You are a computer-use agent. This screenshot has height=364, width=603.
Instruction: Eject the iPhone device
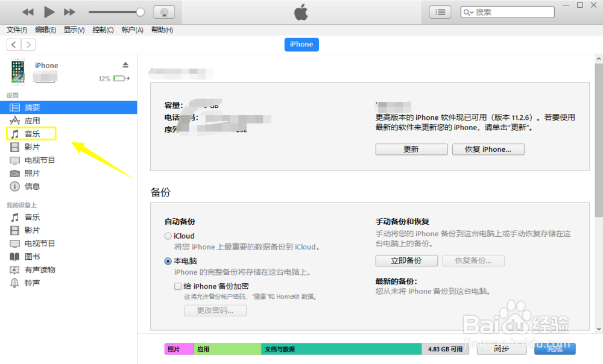click(x=125, y=65)
